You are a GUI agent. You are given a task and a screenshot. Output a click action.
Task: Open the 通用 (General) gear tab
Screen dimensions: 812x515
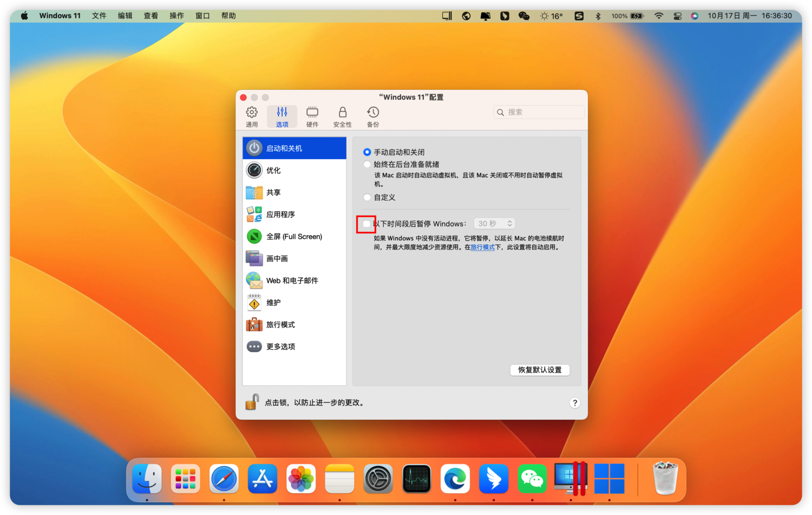(252, 116)
